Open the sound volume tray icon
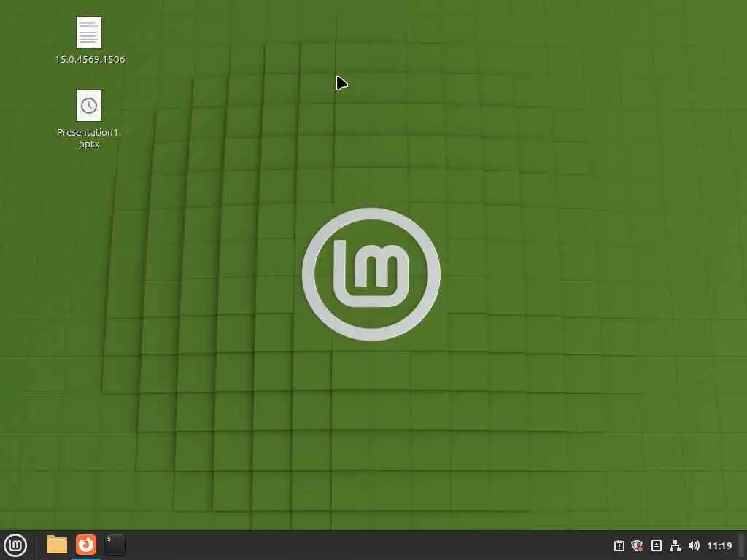 coord(694,545)
